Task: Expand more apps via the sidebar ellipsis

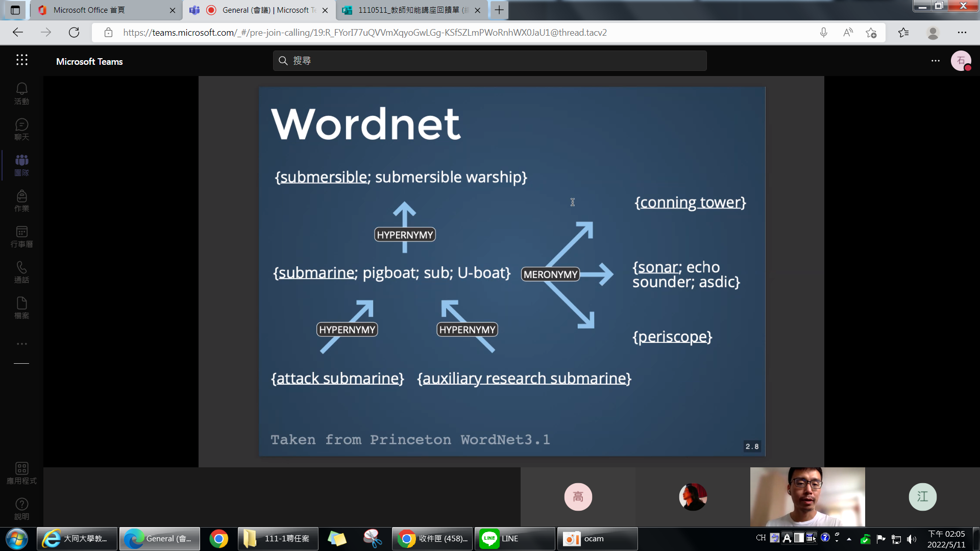Action: point(21,343)
